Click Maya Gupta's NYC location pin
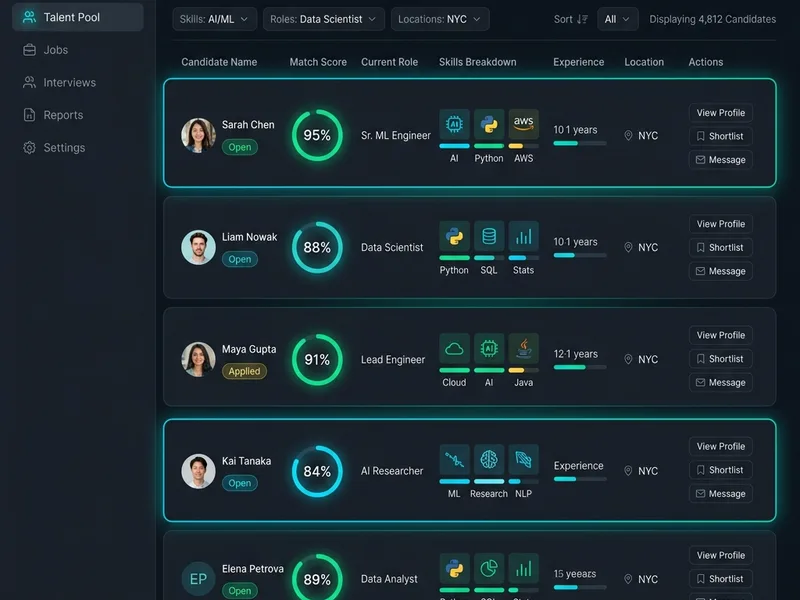 point(628,360)
